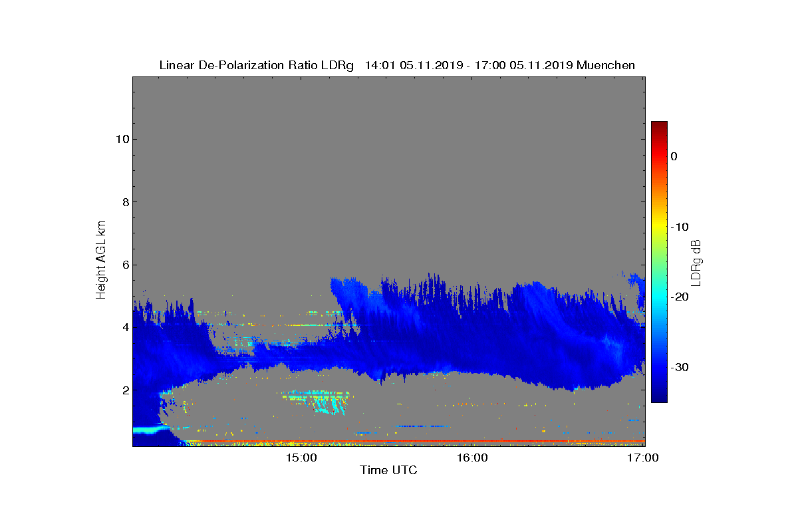The width and height of the screenshot is (798, 532).
Task: Click the height tick label '10'
Action: 121,139
